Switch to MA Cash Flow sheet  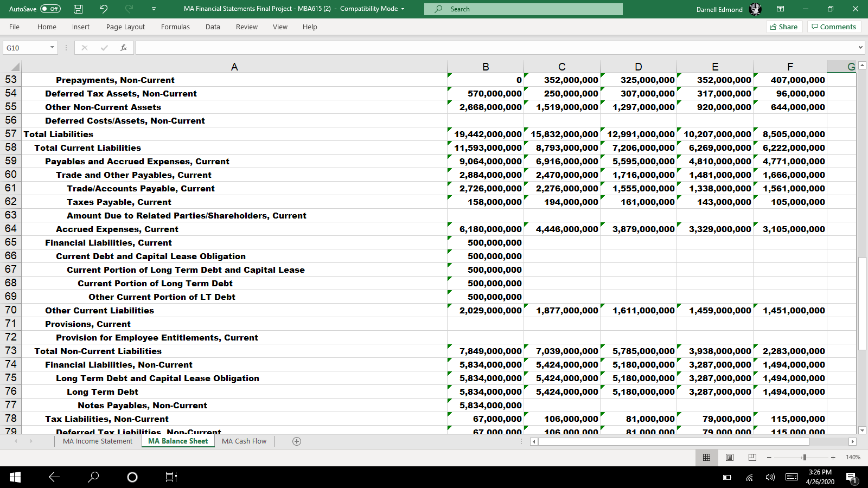[x=244, y=441]
